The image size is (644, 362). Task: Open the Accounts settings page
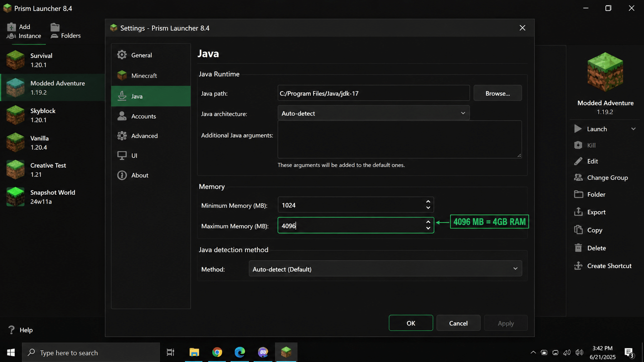coord(151,116)
